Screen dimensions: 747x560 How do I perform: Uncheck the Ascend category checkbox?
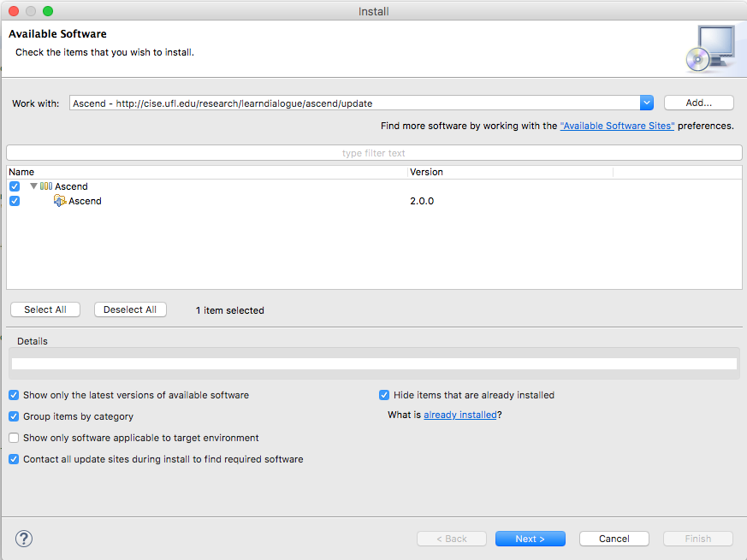point(15,186)
